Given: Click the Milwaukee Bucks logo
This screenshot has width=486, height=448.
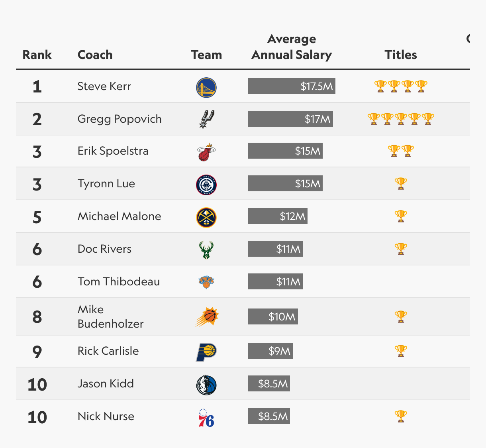Looking at the screenshot, I should [x=206, y=250].
